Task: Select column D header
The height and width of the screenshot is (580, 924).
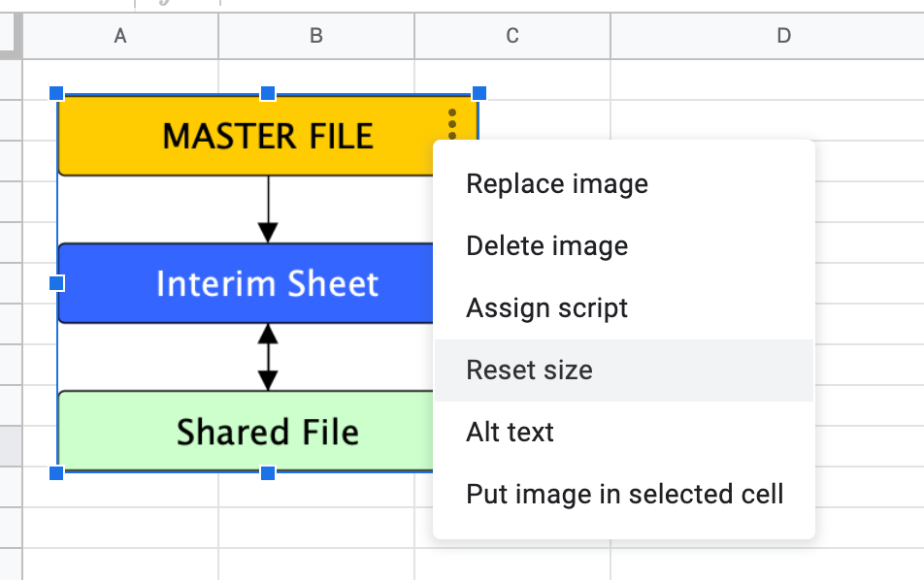Action: tap(784, 36)
